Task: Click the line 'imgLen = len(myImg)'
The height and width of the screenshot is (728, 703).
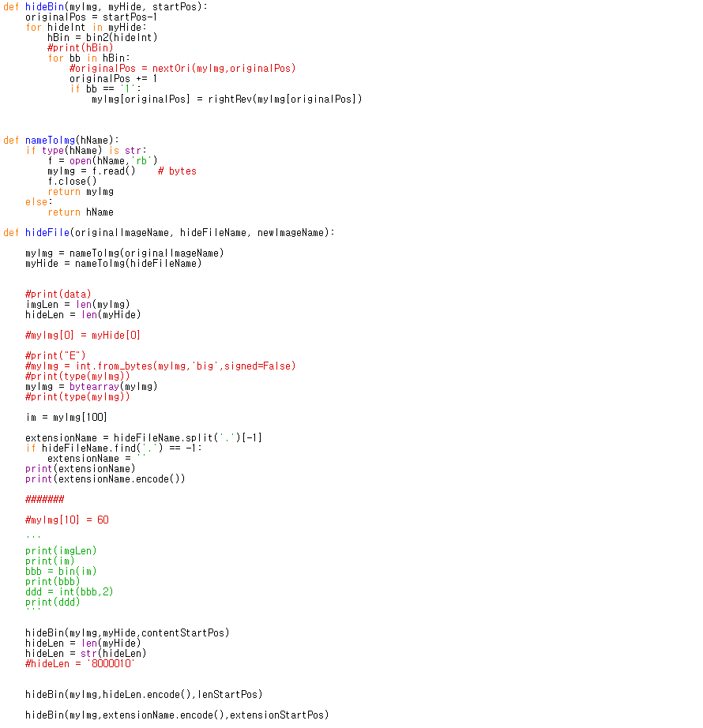Action: (x=77, y=304)
